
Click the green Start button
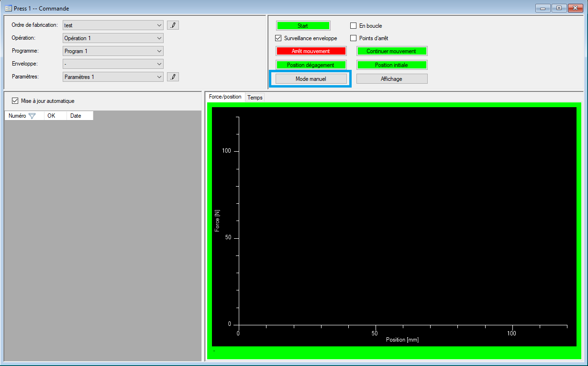point(303,26)
